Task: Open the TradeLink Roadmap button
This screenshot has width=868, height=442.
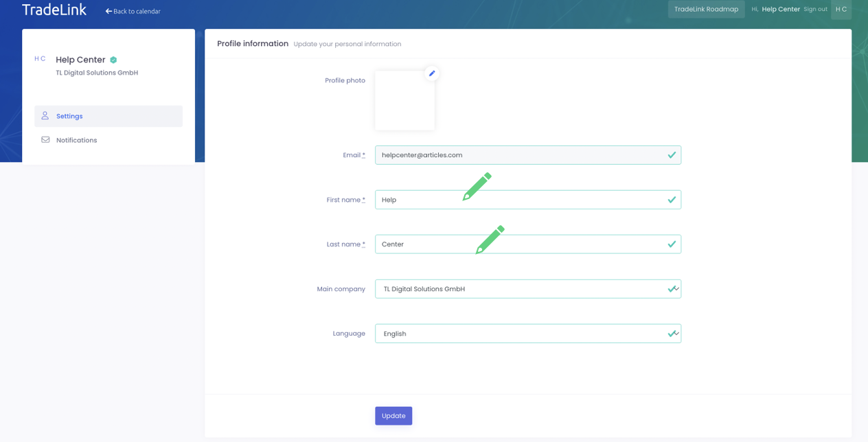Action: click(706, 10)
